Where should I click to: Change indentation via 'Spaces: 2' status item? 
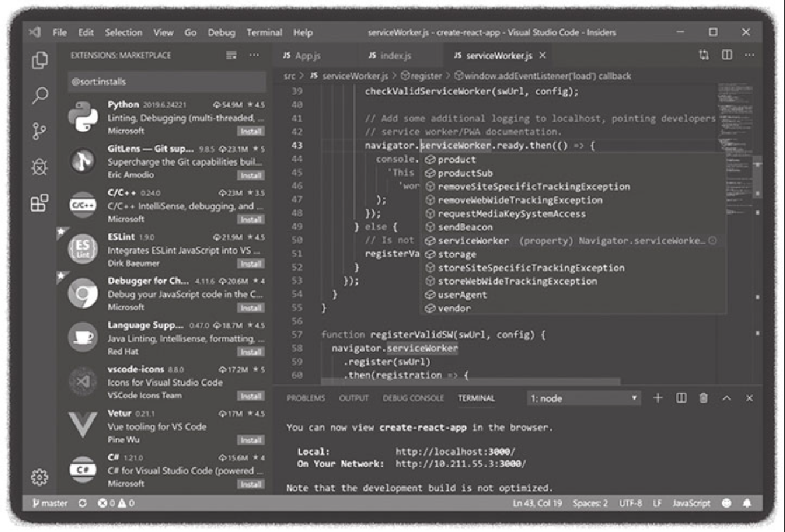pyautogui.click(x=590, y=503)
